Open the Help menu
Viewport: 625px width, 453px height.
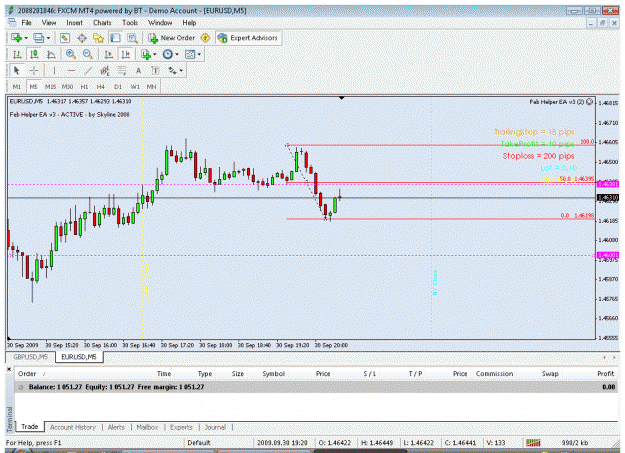tap(189, 23)
